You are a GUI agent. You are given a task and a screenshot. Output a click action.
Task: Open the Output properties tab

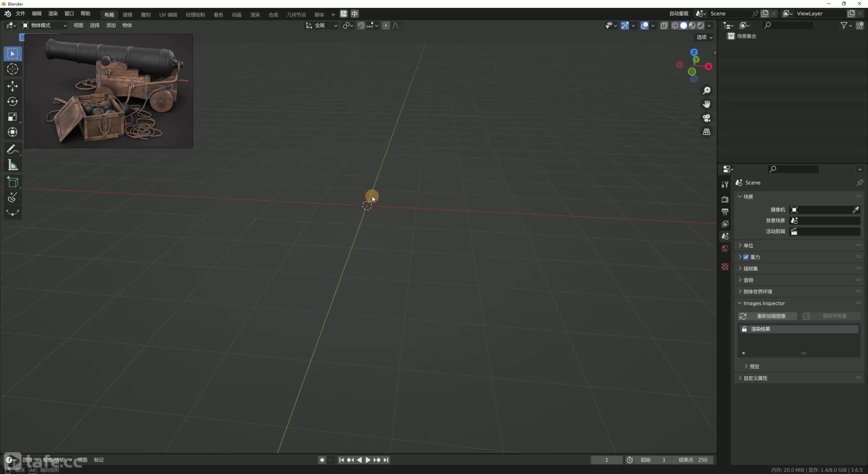tap(725, 212)
